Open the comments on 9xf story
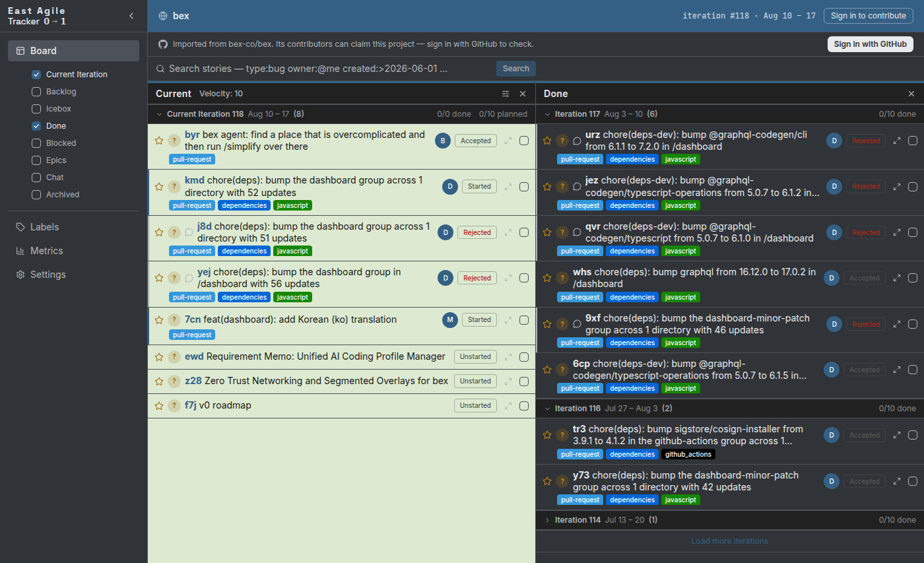 pyautogui.click(x=577, y=324)
